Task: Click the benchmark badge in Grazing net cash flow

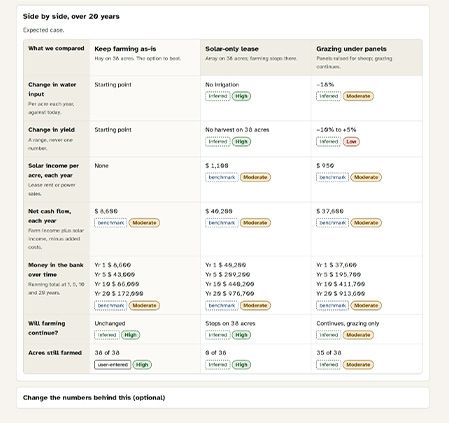Action: point(332,223)
